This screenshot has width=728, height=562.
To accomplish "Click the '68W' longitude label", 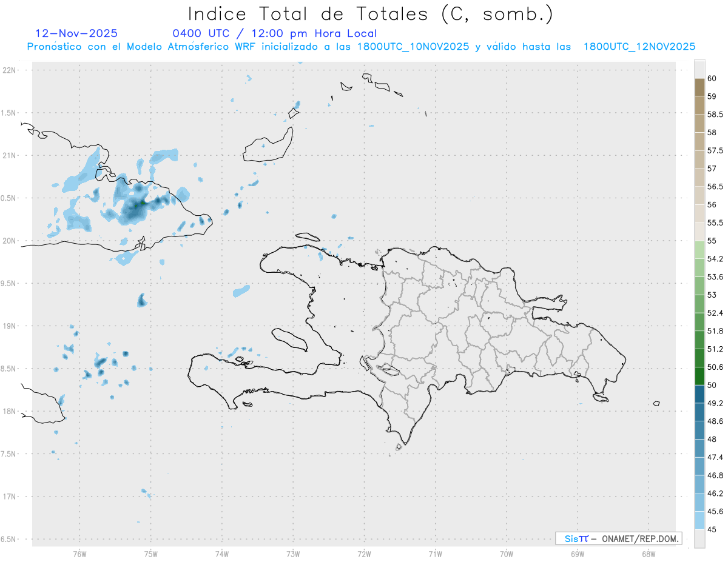I will coord(649,554).
